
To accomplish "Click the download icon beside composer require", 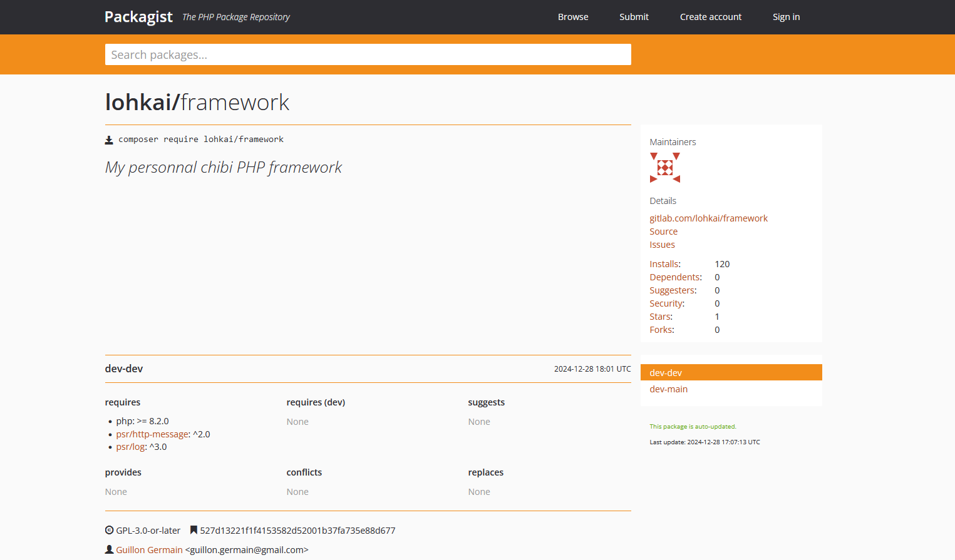I will tap(109, 140).
